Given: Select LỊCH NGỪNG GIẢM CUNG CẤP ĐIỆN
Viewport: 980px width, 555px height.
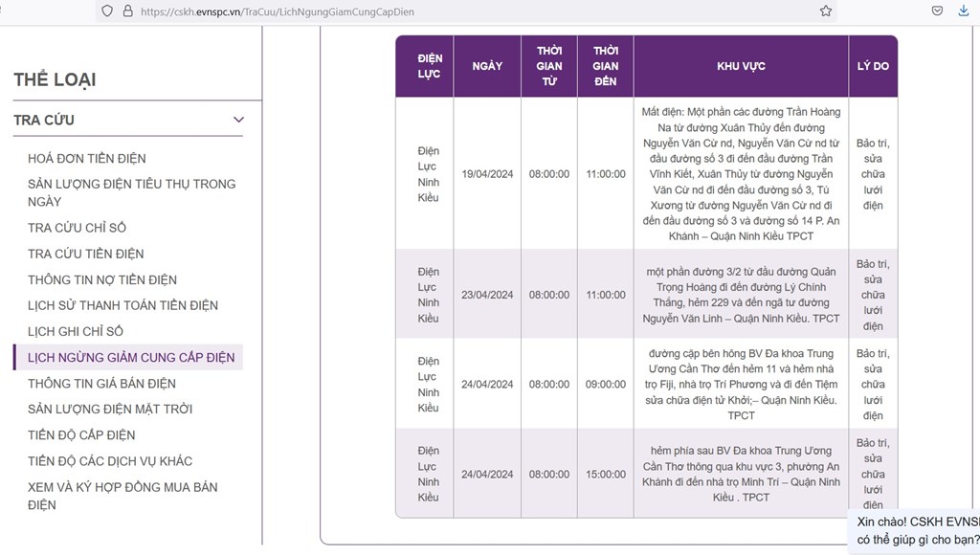Looking at the screenshot, I should pos(129,358).
